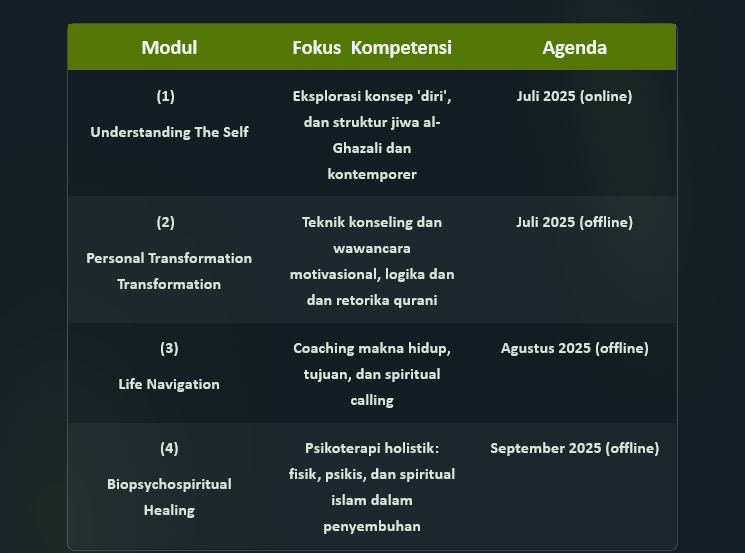This screenshot has width=745, height=553.
Task: Select the "Coaching makna hidup" text
Action: click(x=371, y=348)
